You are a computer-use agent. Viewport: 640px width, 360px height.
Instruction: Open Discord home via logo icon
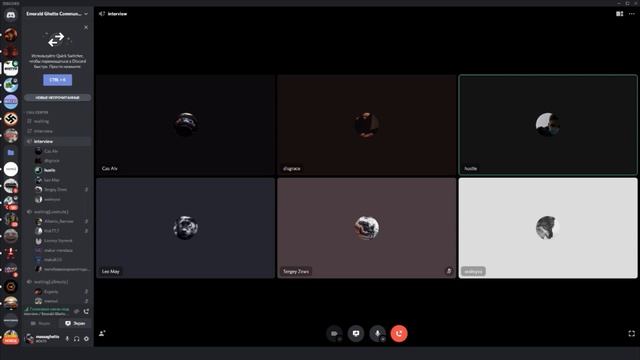pos(11,15)
